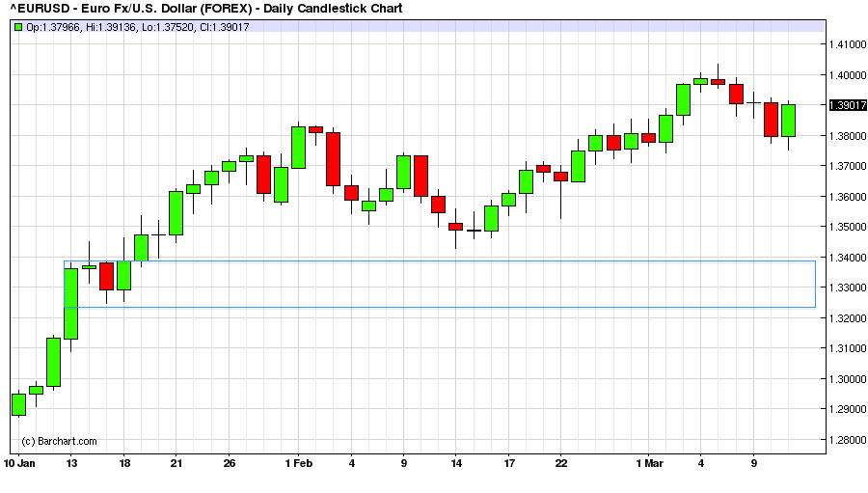Click the last green candle closing at 1.39017
The image size is (868, 493).
tap(788, 121)
